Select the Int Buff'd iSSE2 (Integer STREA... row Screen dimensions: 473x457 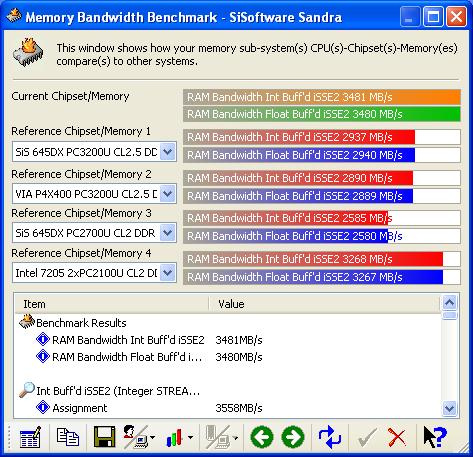click(x=118, y=391)
